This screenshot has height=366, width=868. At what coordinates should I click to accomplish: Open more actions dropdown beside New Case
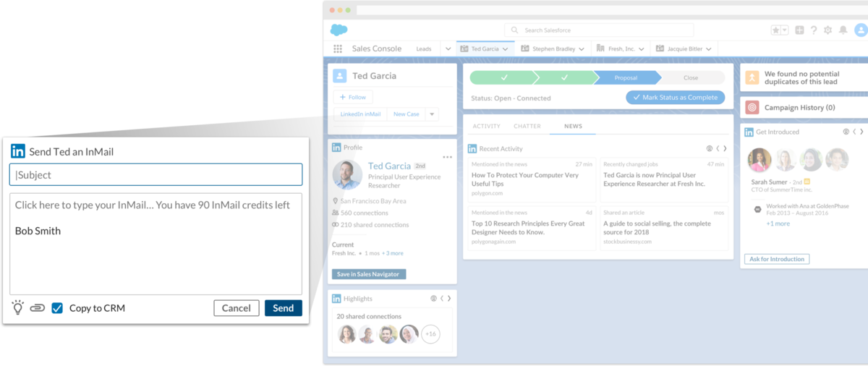[431, 114]
